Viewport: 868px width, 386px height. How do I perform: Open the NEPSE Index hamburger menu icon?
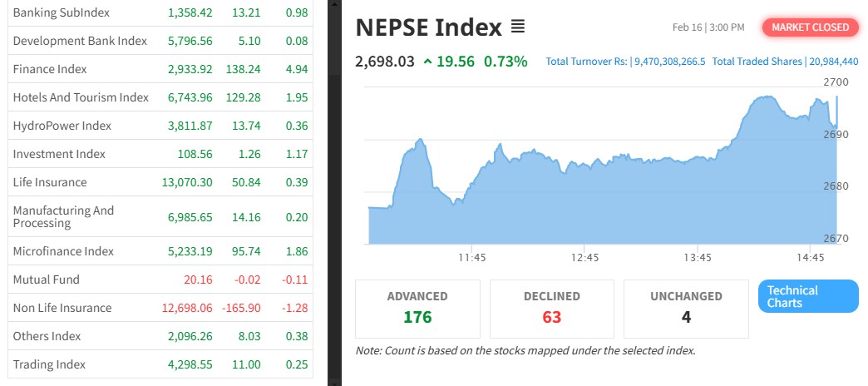click(517, 27)
